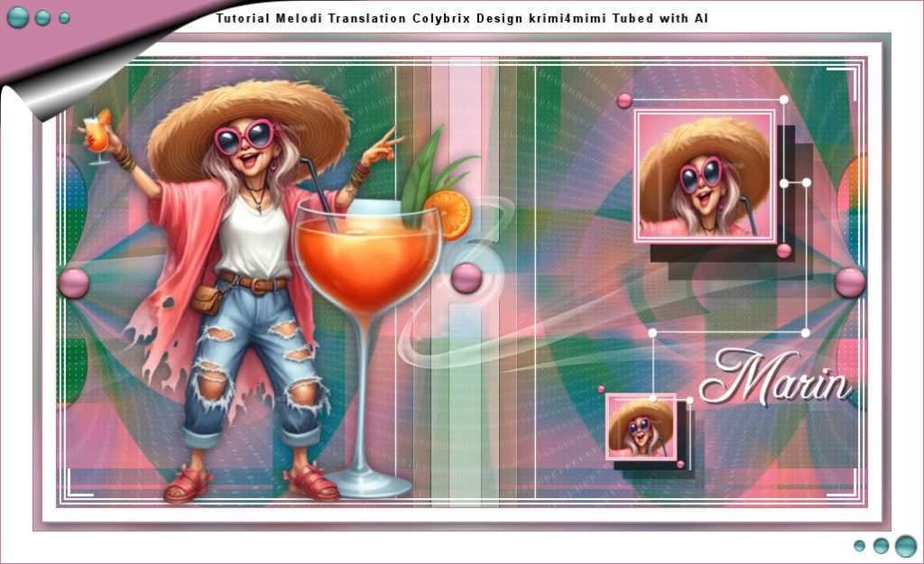This screenshot has height=564, width=924.
Task: Click the pink sphere on the right border
Action: (x=849, y=282)
